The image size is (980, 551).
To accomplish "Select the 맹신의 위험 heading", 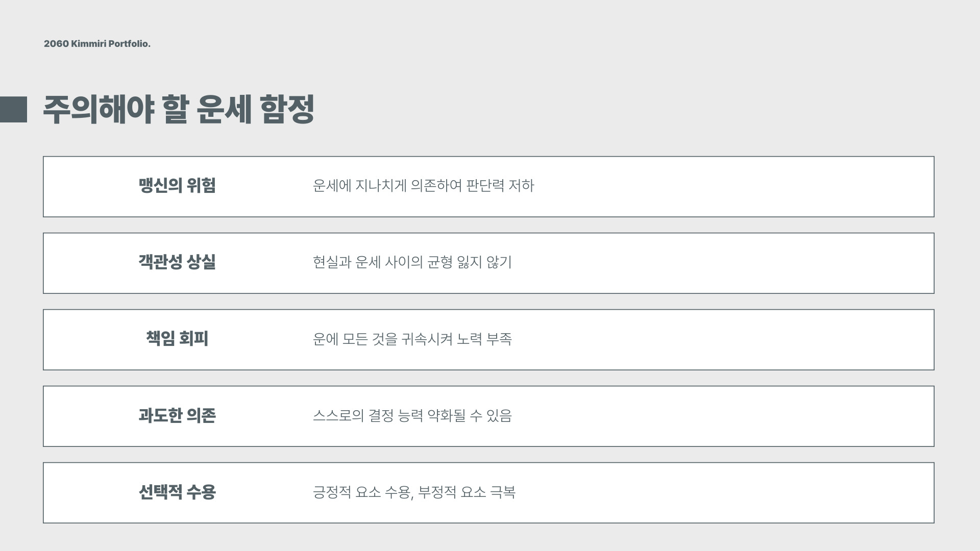I will coord(177,185).
